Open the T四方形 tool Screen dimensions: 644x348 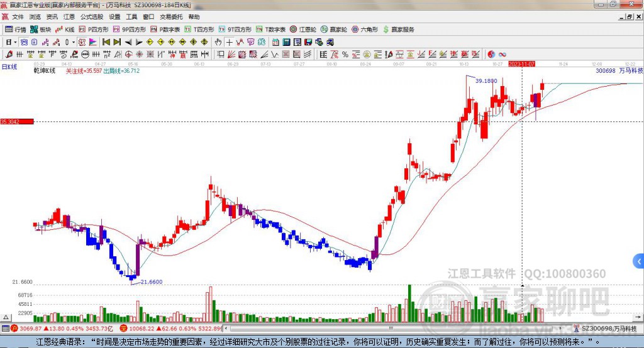pyautogui.click(x=199, y=30)
